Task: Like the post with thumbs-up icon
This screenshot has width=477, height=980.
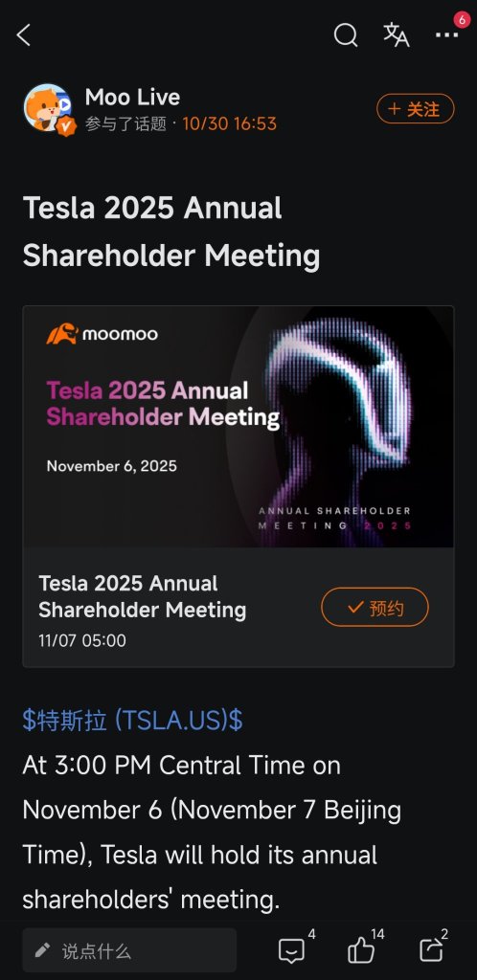Action: pos(361,951)
